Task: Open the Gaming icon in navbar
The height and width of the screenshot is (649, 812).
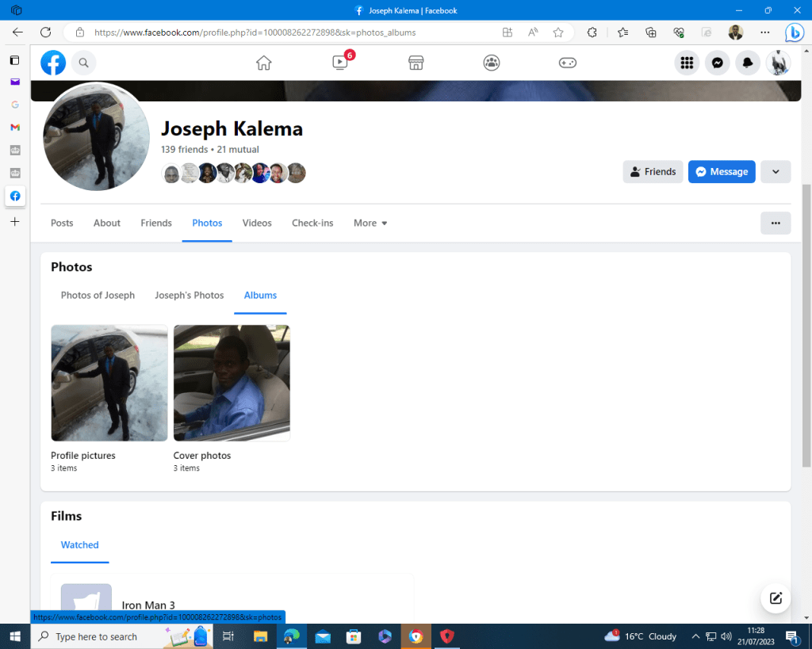Action: pyautogui.click(x=568, y=63)
